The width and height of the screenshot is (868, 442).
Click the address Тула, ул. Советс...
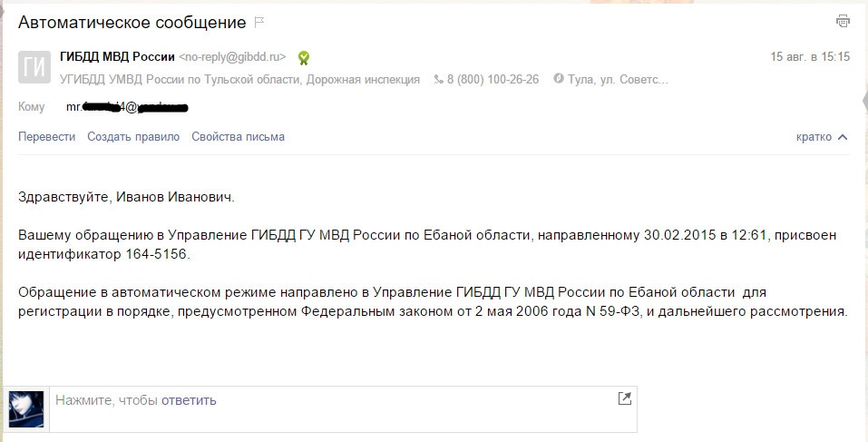(618, 80)
